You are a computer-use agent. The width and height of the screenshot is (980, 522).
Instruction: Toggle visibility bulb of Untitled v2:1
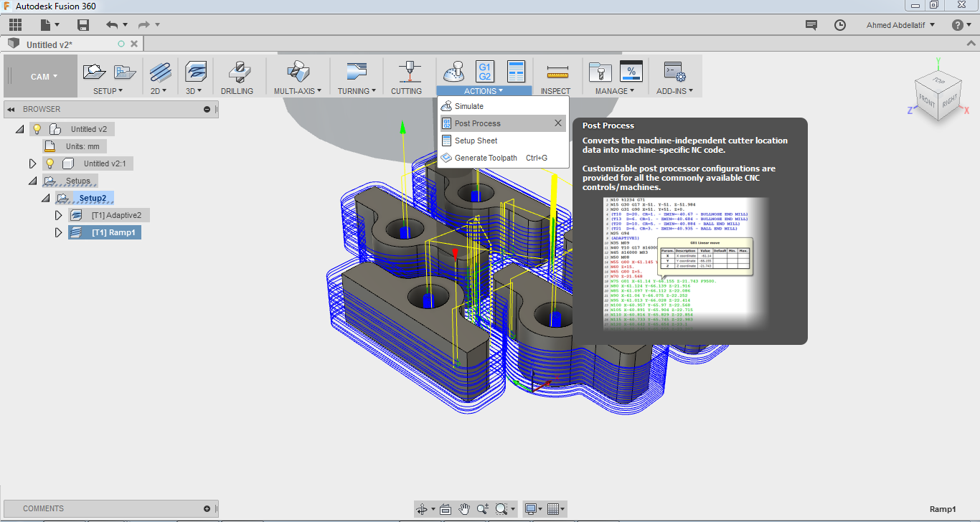tap(50, 163)
